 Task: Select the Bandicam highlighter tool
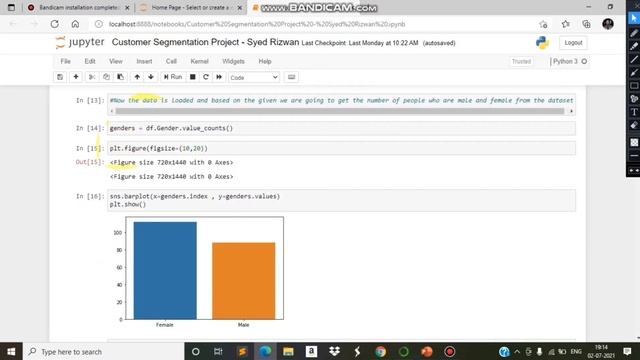(x=634, y=46)
